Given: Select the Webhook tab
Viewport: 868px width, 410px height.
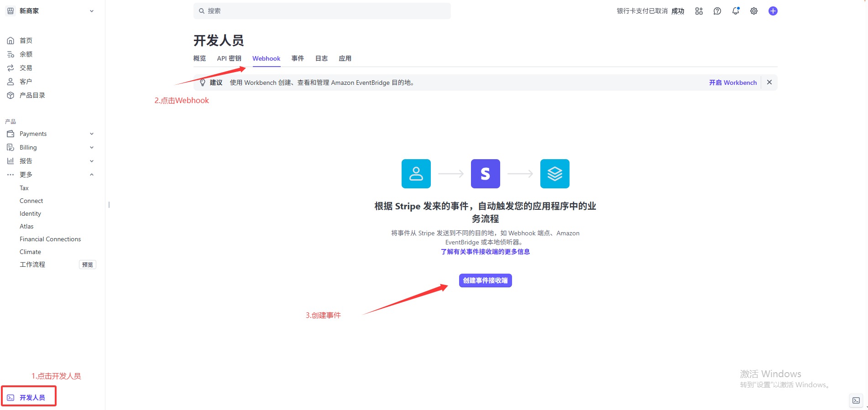Looking at the screenshot, I should coord(267,58).
